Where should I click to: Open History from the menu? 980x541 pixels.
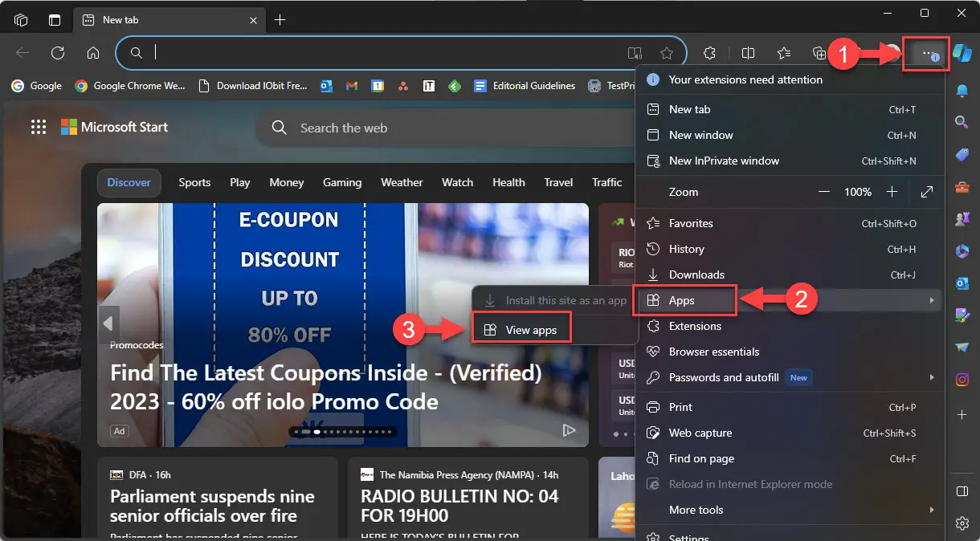pos(789,249)
